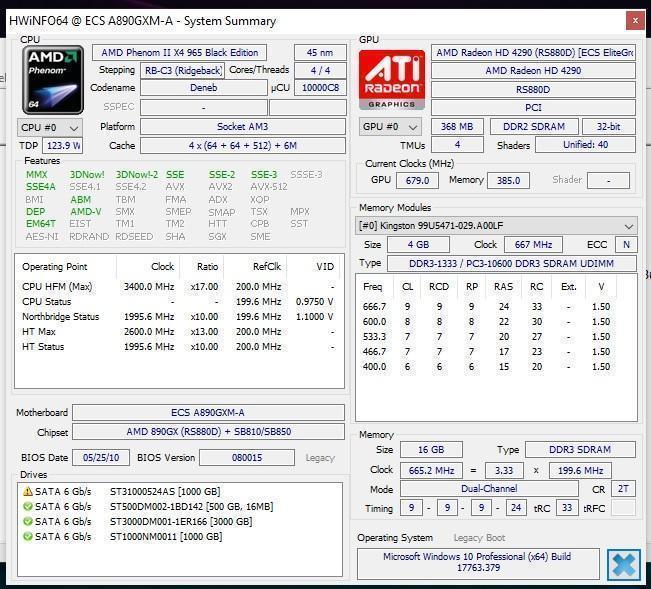651x589 pixels.
Task: Select the 533.3 frequency timing row
Action: click(487, 337)
